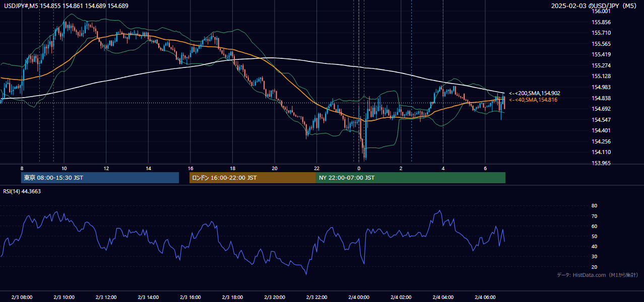Click hour label 14 under price chart
Viewport: 644px width, 302px height.
(x=148, y=168)
